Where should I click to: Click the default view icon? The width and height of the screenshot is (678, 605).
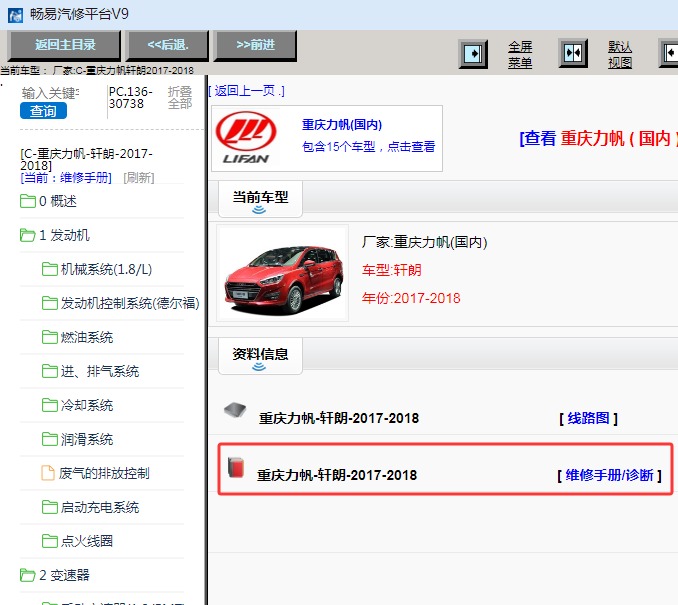[573, 54]
